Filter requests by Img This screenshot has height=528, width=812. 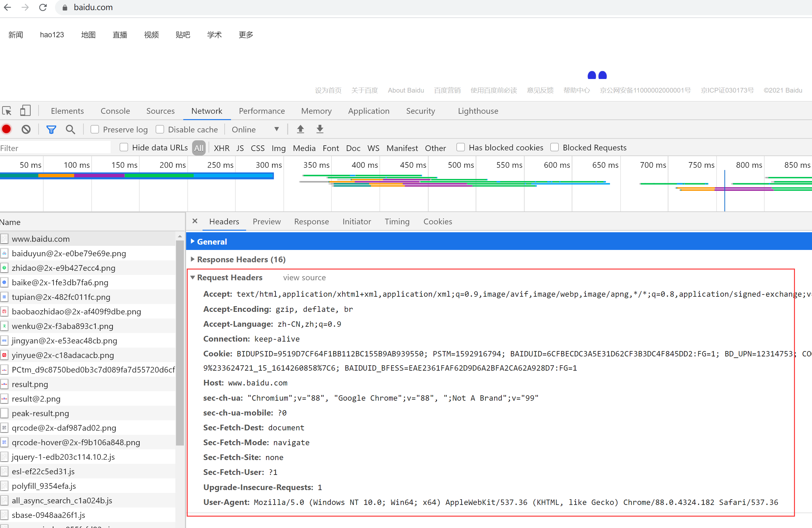coord(278,148)
